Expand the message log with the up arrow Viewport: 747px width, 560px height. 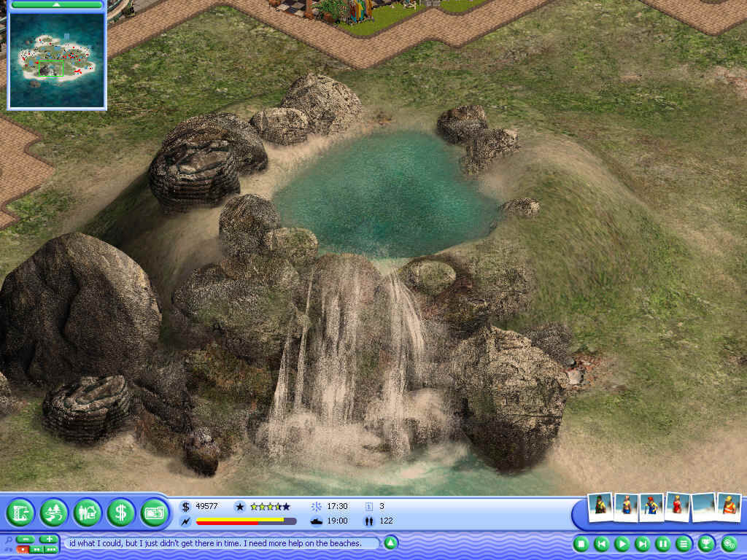coord(391,542)
